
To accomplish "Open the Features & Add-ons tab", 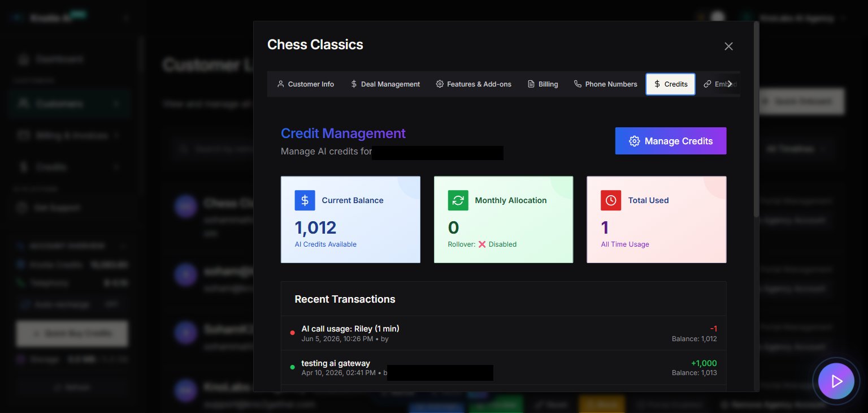I will pyautogui.click(x=474, y=84).
